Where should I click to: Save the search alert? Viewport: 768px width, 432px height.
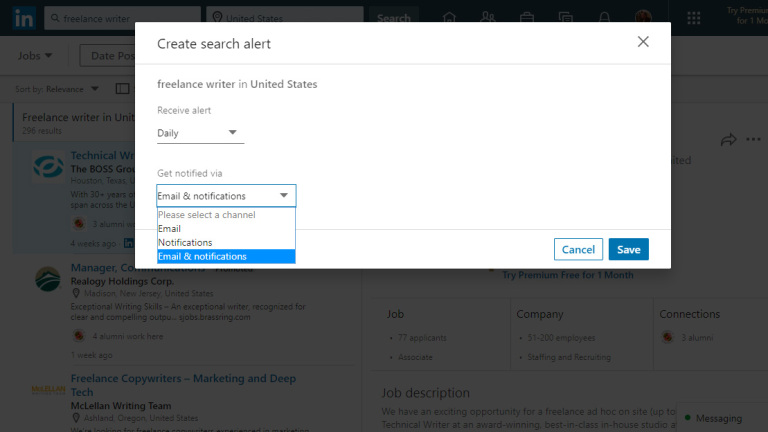tap(628, 249)
